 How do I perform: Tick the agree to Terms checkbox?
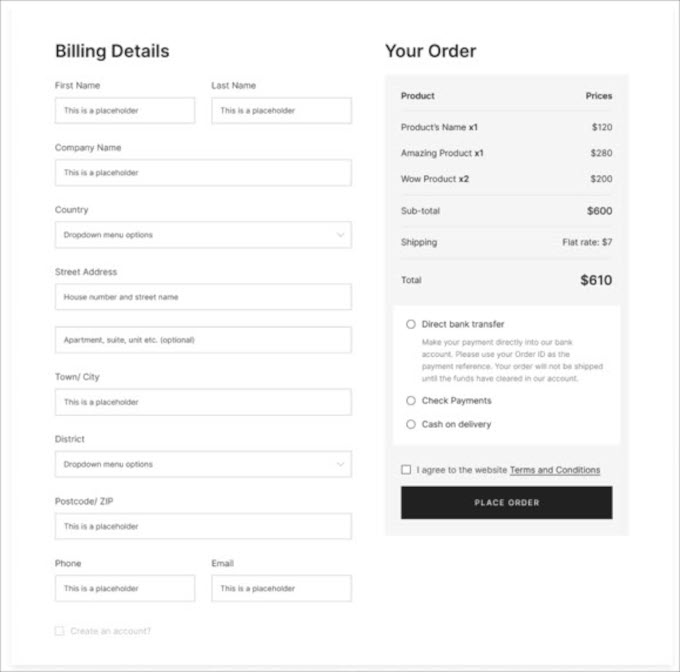[x=406, y=469]
